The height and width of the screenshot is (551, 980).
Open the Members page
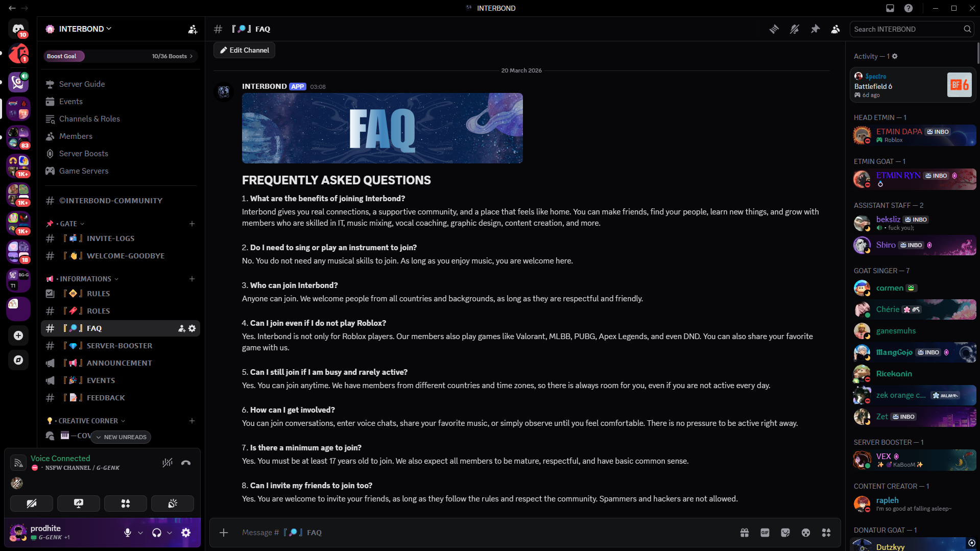[x=121, y=136]
